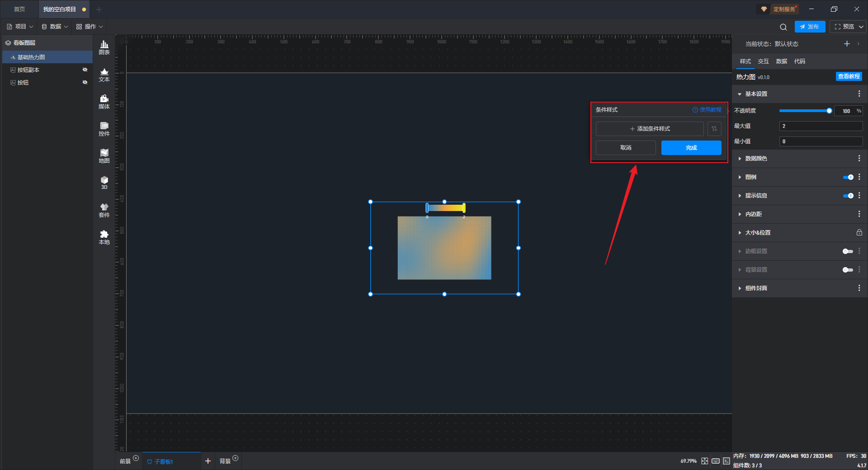Toggle the 提示信息 tooltip switch
868x470 pixels.
click(x=848, y=196)
